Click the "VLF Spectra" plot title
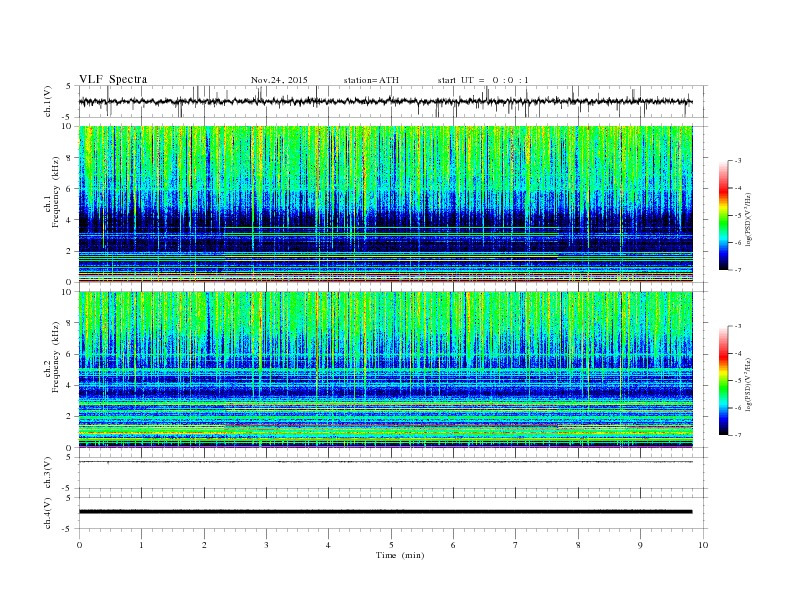This screenshot has width=792, height=612. pos(113,79)
